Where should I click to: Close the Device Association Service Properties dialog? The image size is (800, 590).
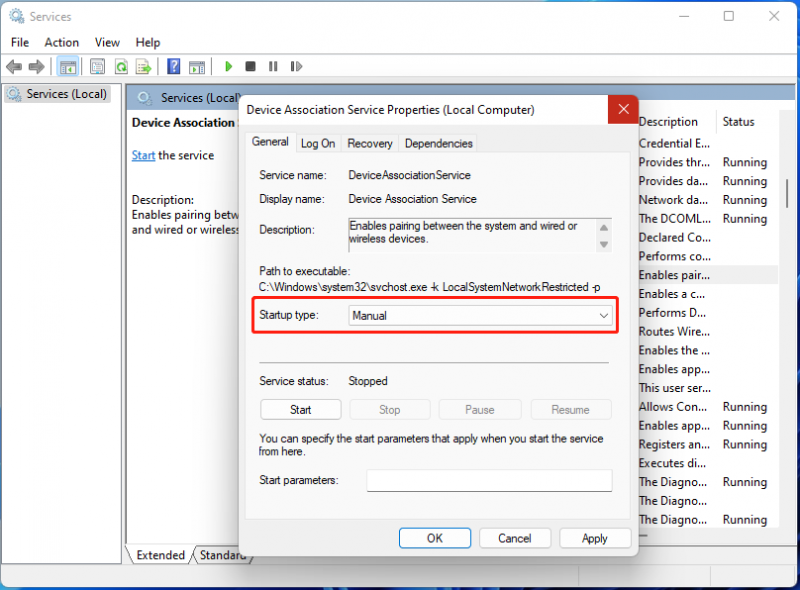(x=623, y=109)
